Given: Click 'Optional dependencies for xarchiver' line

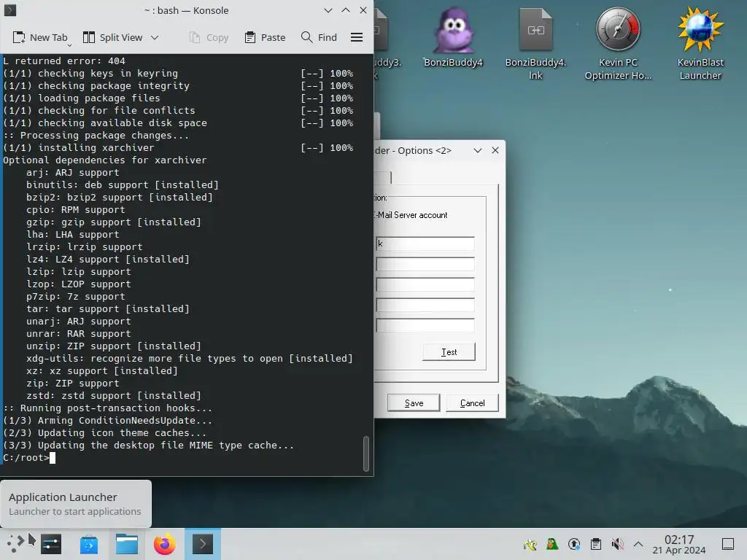Looking at the screenshot, I should pos(105,160).
